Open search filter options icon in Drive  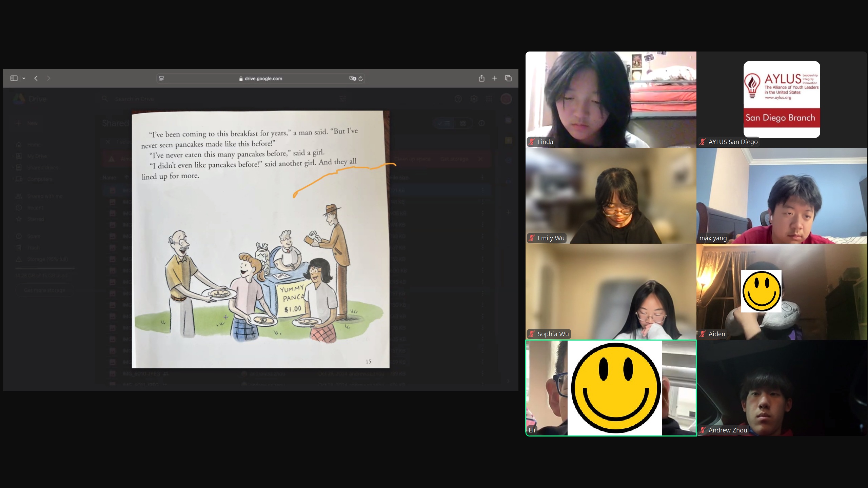[343, 99]
